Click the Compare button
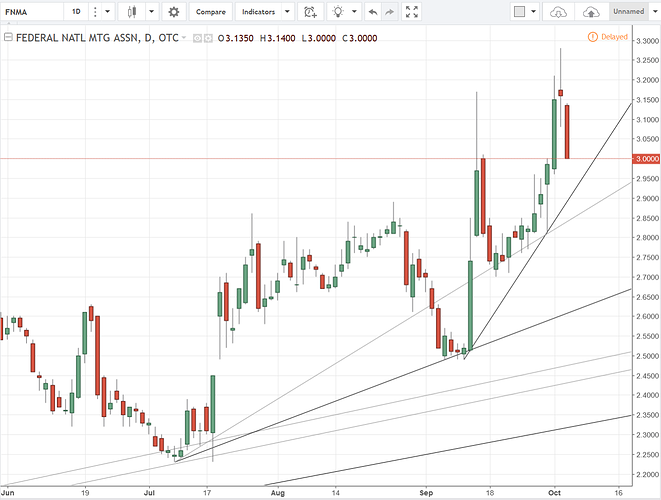661x500 pixels. tap(210, 12)
